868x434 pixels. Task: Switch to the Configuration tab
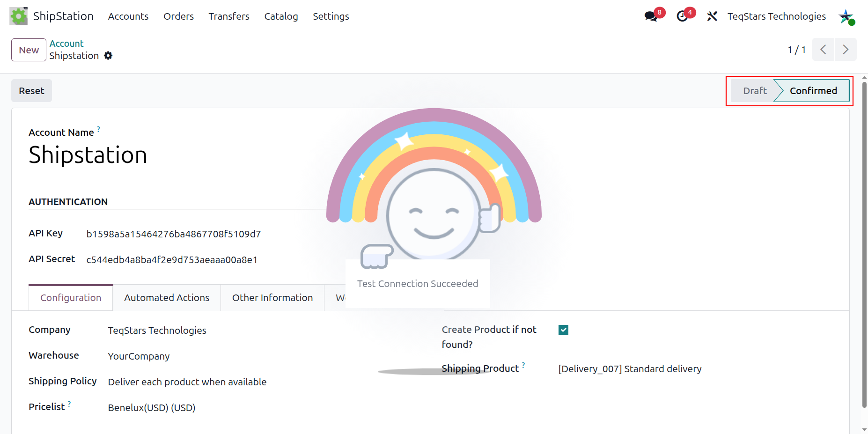[x=71, y=298]
